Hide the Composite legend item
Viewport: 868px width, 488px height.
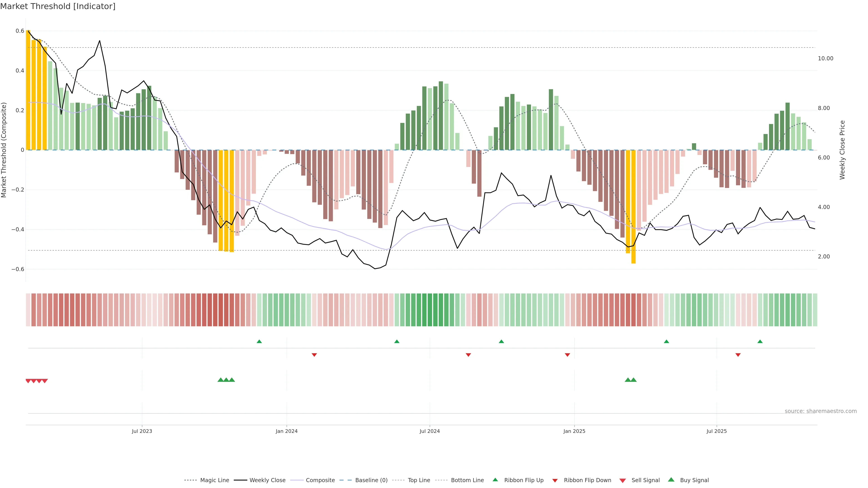coord(320,480)
